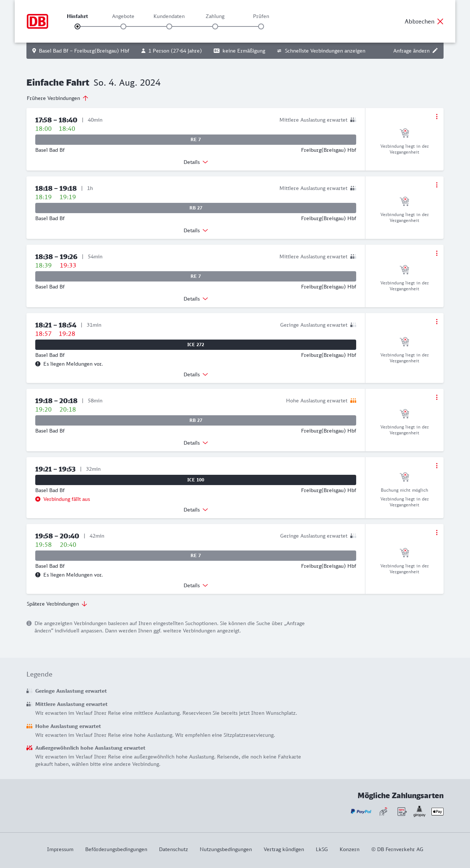
Task: Open three-dot menu for the 17:58 connection
Action: tap(437, 116)
